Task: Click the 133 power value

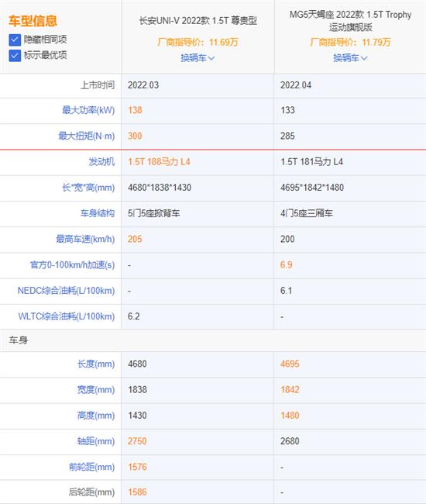Action: (x=287, y=110)
